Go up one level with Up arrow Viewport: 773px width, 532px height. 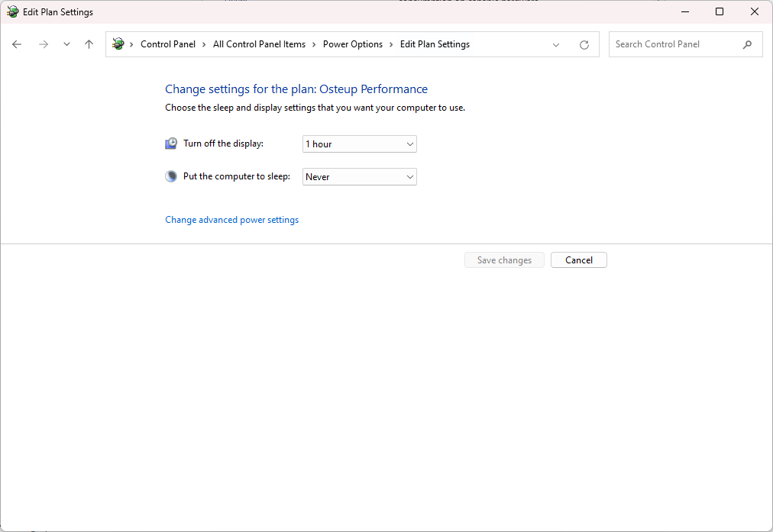(89, 44)
